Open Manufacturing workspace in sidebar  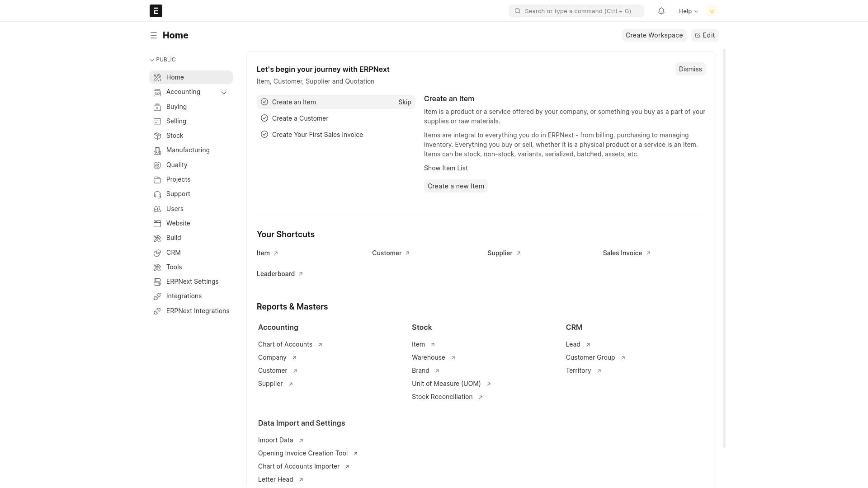pyautogui.click(x=188, y=150)
